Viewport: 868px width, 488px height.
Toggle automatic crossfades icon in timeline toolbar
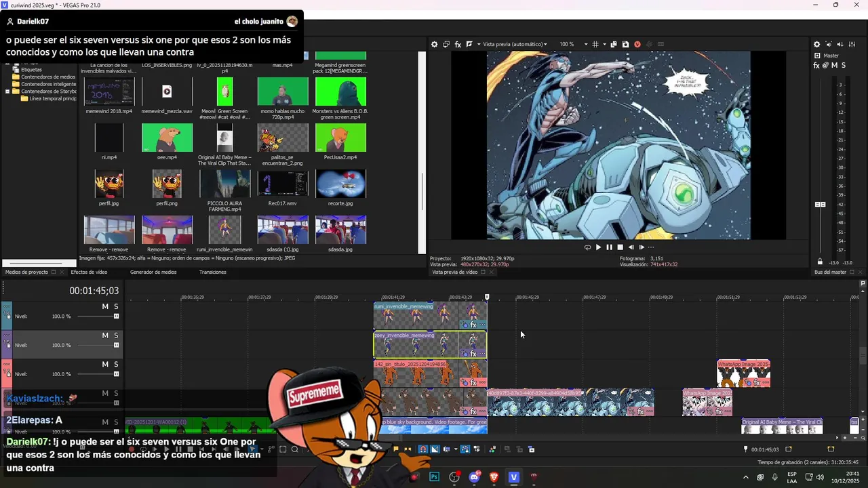click(x=435, y=449)
